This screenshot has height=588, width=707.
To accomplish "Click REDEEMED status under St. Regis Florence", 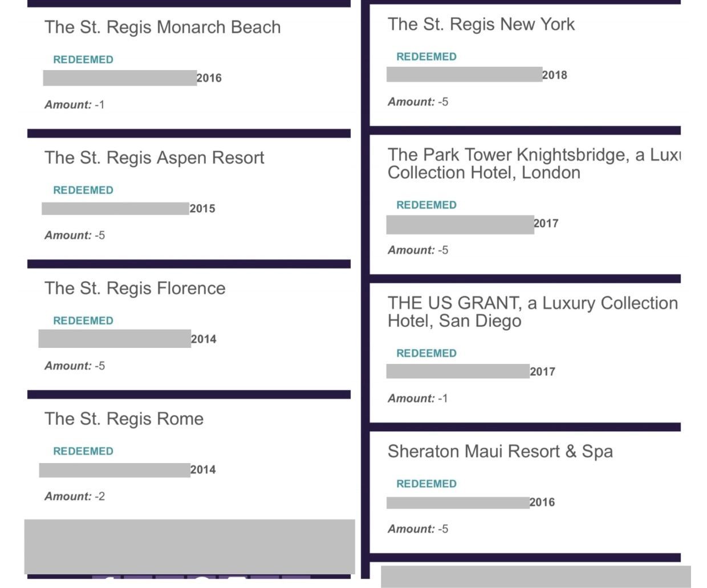I will tap(83, 321).
